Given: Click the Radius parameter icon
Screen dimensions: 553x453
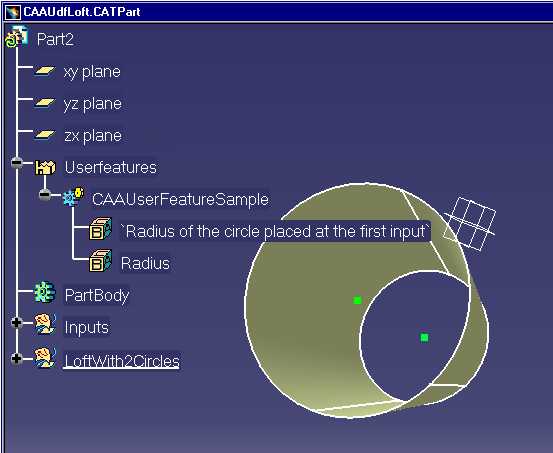Looking at the screenshot, I should [101, 261].
